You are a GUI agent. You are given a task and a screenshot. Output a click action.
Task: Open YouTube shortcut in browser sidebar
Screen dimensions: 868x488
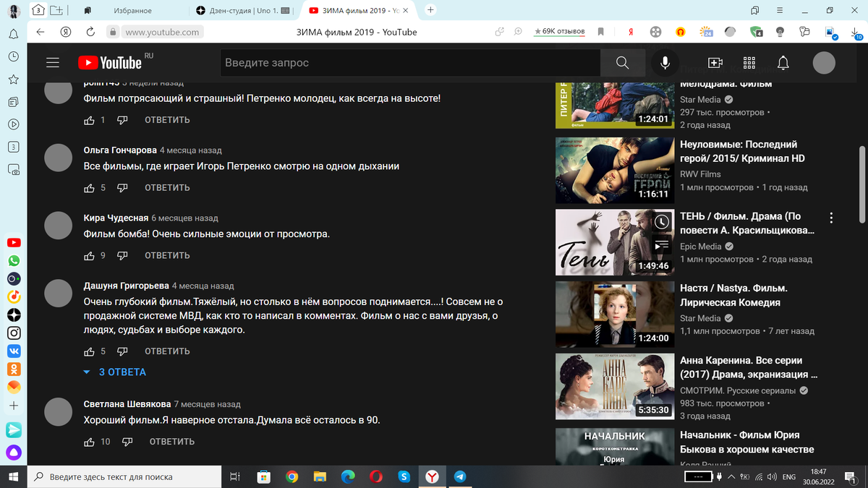14,243
